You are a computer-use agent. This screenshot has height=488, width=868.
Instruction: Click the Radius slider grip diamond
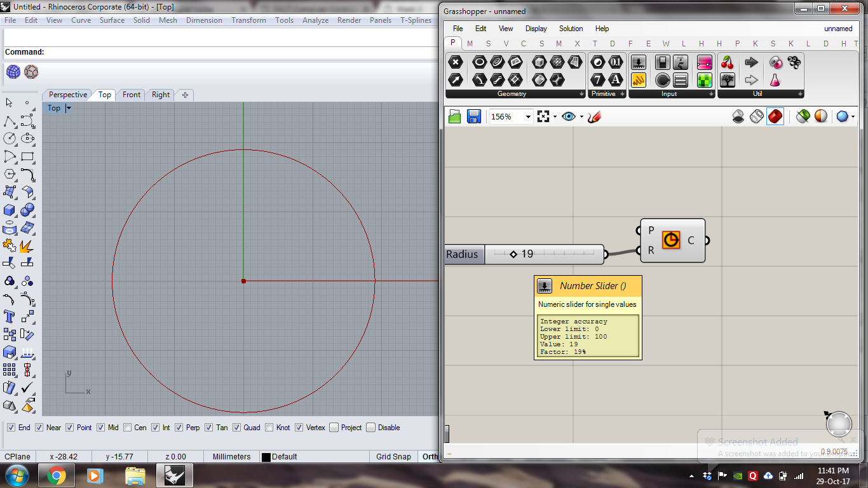513,254
